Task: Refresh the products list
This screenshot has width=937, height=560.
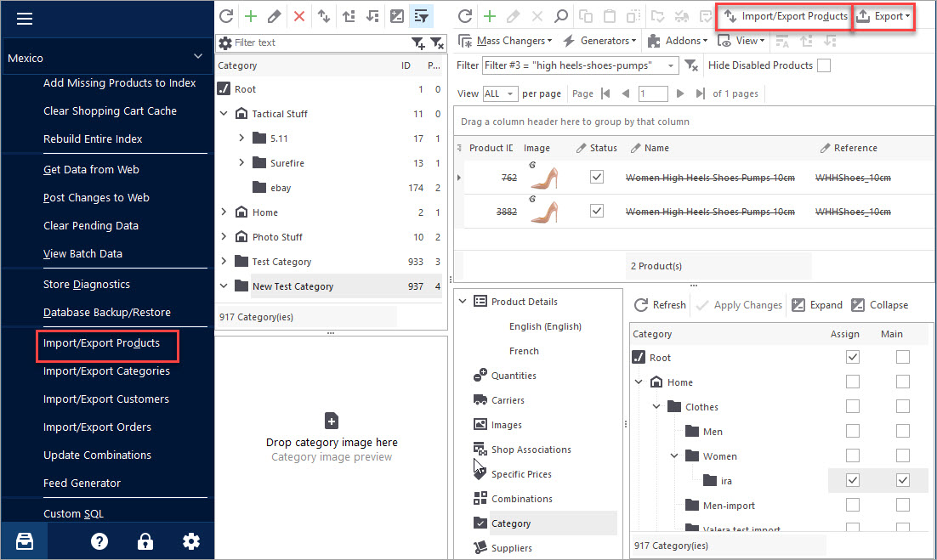Action: pyautogui.click(x=465, y=16)
